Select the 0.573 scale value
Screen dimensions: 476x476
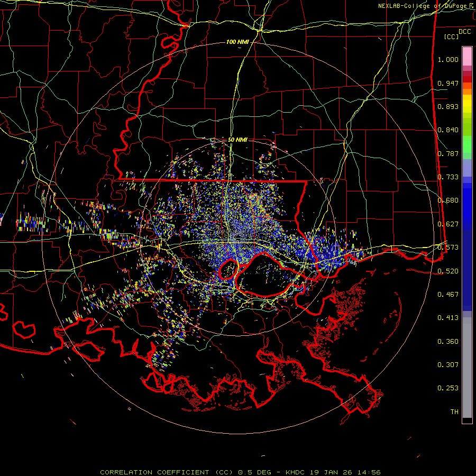click(448, 248)
